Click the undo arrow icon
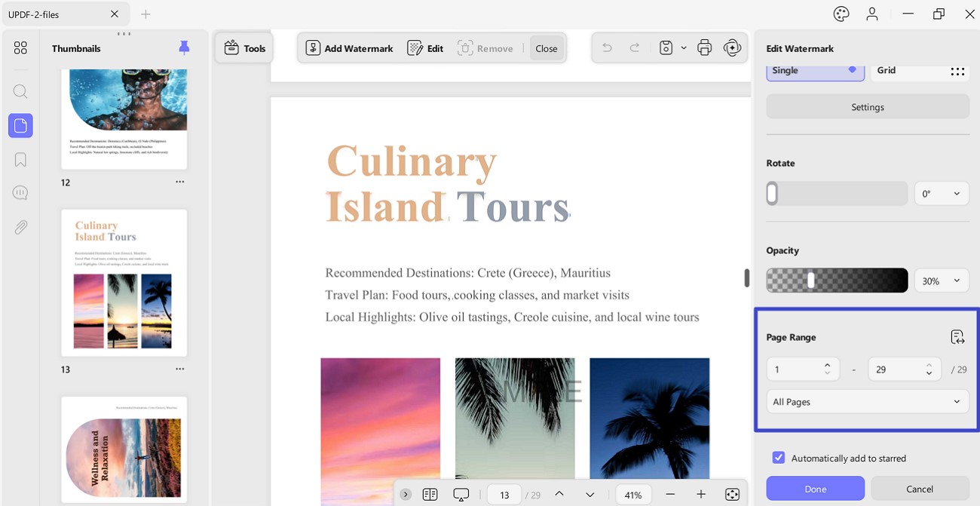Image resolution: width=980 pixels, height=506 pixels. click(x=607, y=48)
